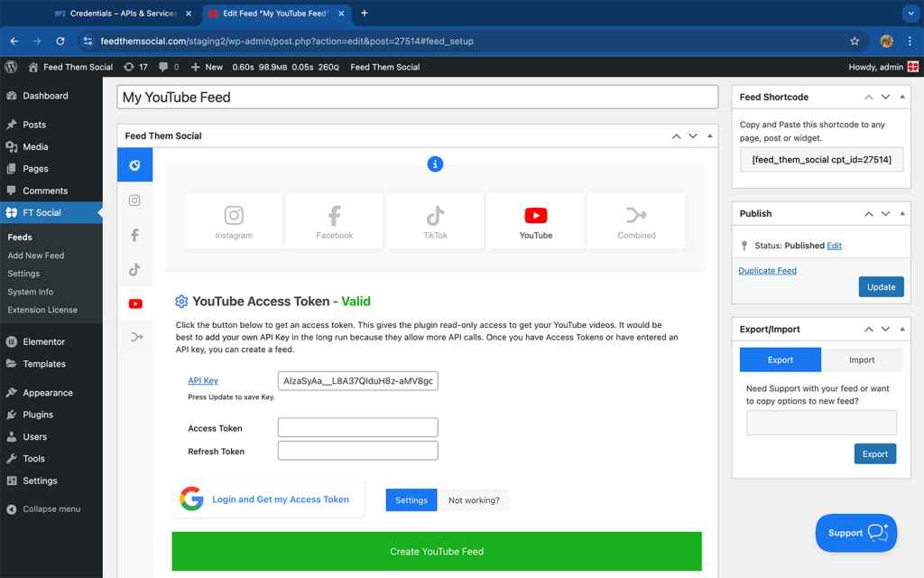Move Feed Them Social panel down
The image size is (924, 578).
click(x=693, y=136)
